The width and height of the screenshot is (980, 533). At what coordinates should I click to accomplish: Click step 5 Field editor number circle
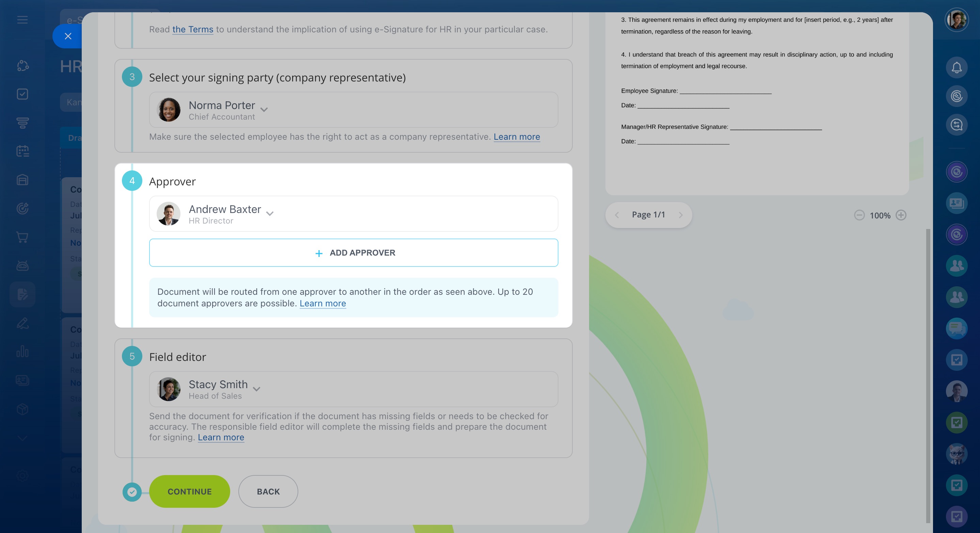(x=132, y=356)
